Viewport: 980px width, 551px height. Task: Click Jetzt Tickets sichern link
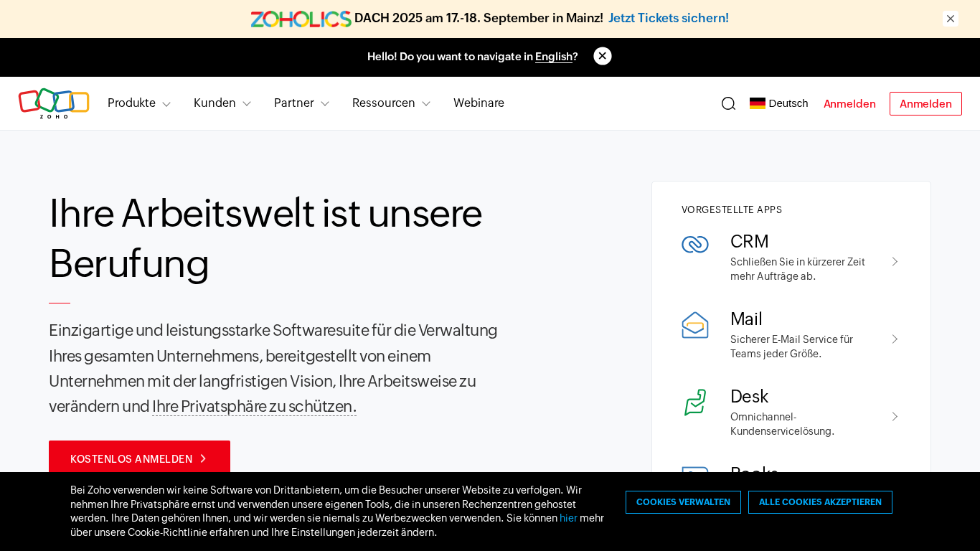pyautogui.click(x=669, y=19)
